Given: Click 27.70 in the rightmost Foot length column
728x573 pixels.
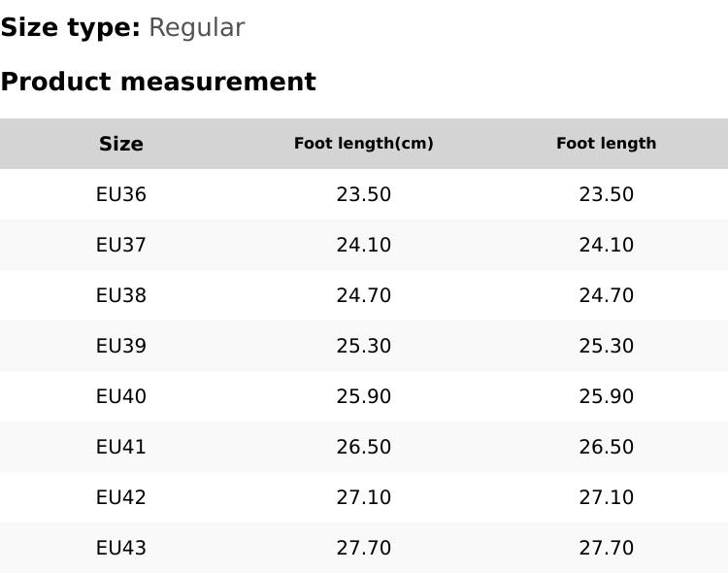Looking at the screenshot, I should 607,548.
